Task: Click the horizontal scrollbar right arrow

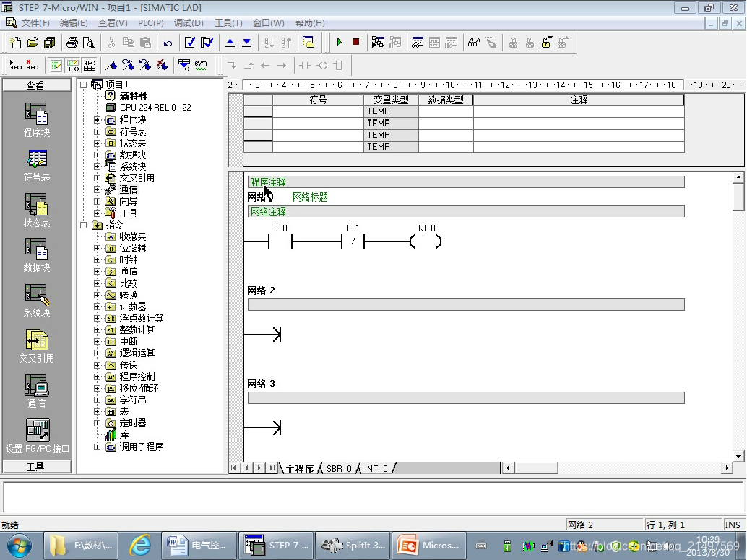Action: [x=727, y=468]
